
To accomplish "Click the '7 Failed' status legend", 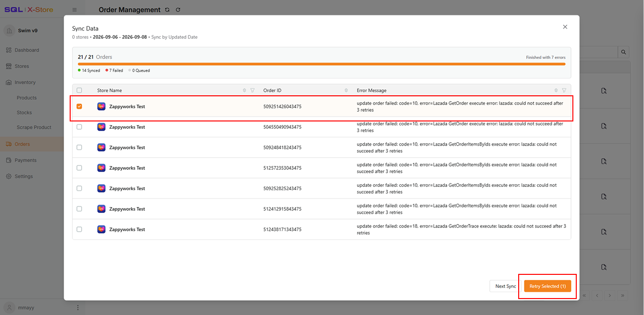I will click(x=114, y=71).
